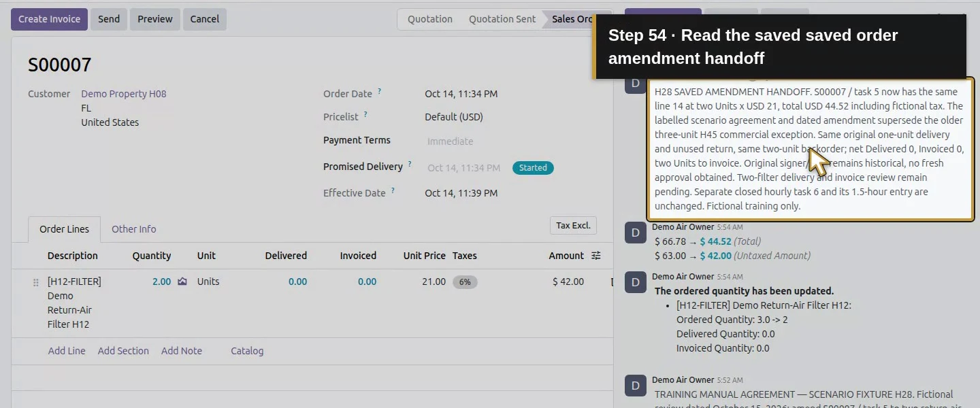This screenshot has height=408, width=980.
Task: Click the Create Invoice button
Action: click(50, 19)
